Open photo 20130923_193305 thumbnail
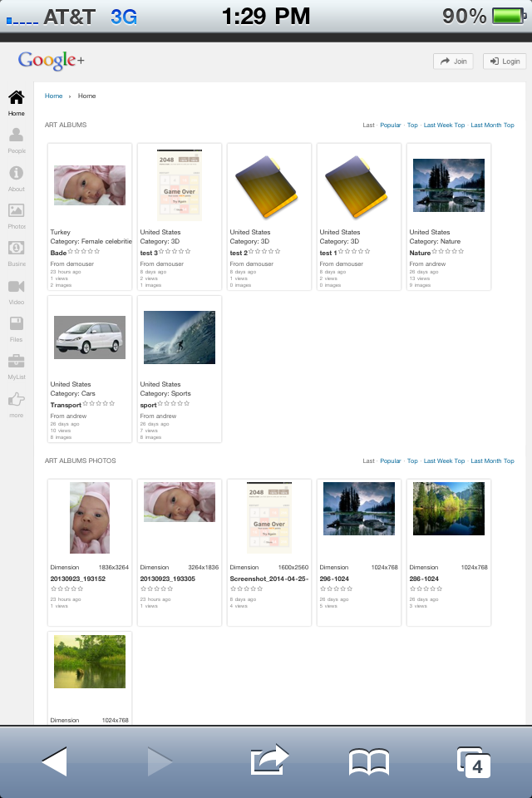 coord(180,502)
